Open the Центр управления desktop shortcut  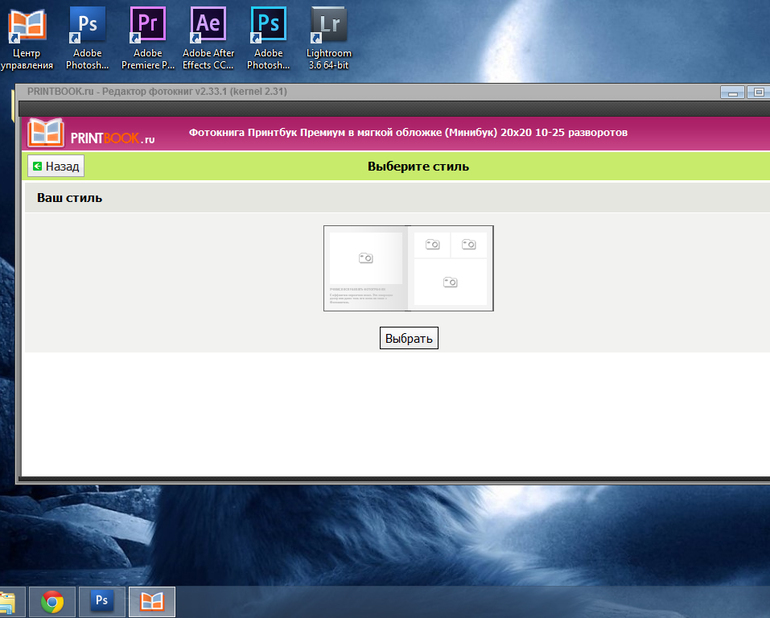pos(27,38)
